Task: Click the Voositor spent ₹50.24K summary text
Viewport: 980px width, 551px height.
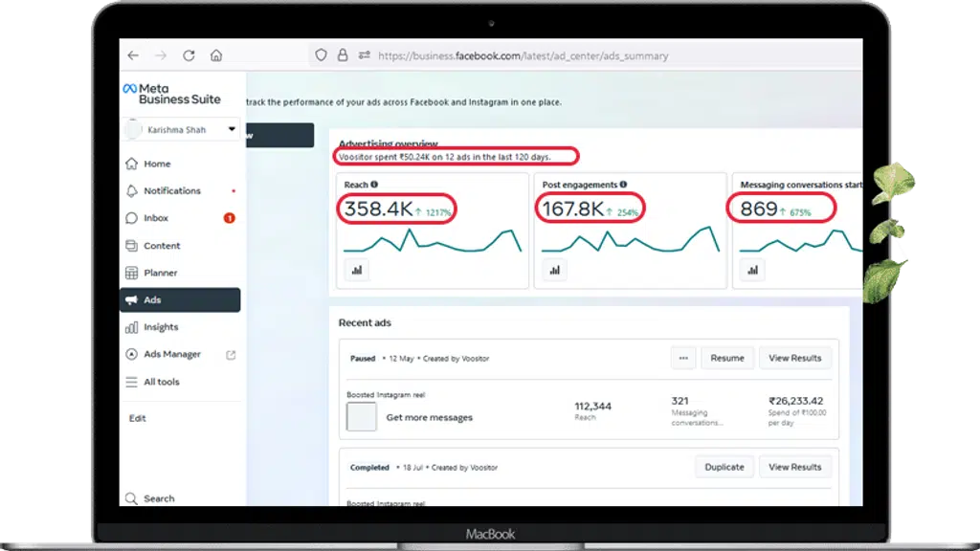Action: coord(444,157)
